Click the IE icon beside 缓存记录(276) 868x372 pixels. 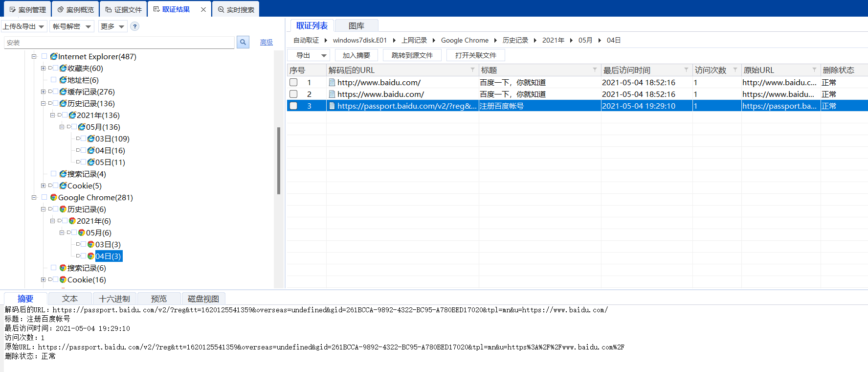coord(63,92)
